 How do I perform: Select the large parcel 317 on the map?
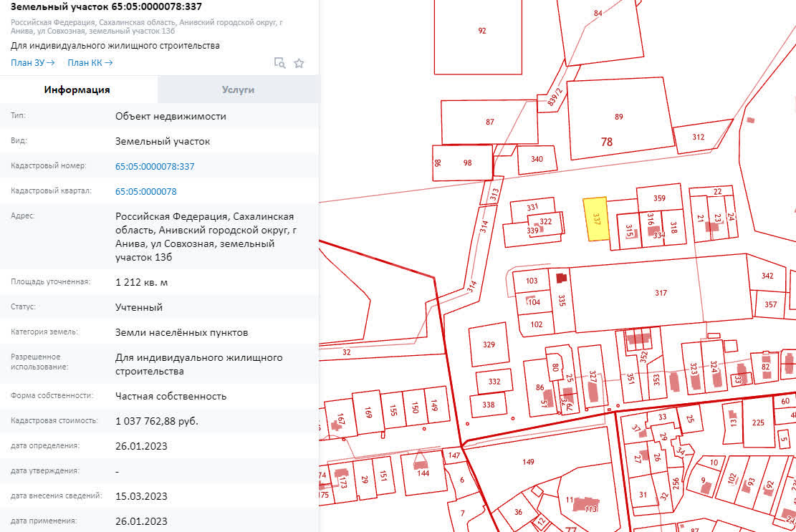(x=659, y=293)
